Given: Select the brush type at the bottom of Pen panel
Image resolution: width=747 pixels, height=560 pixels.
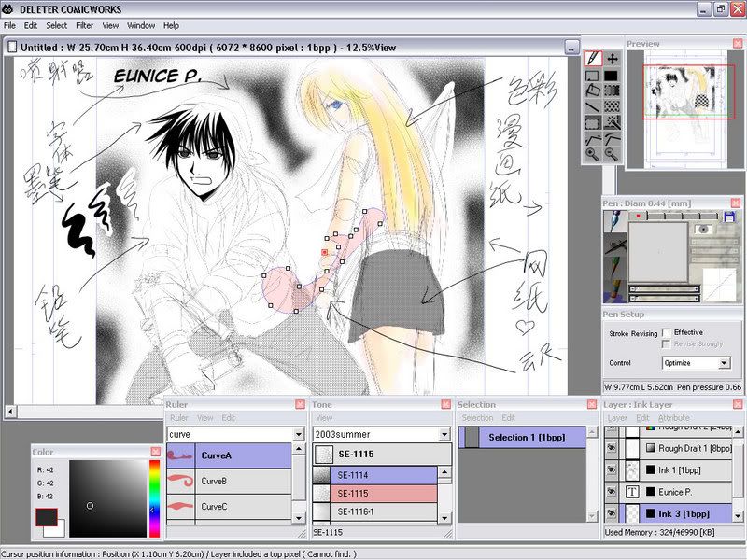Looking at the screenshot, I should pyautogui.click(x=615, y=290).
